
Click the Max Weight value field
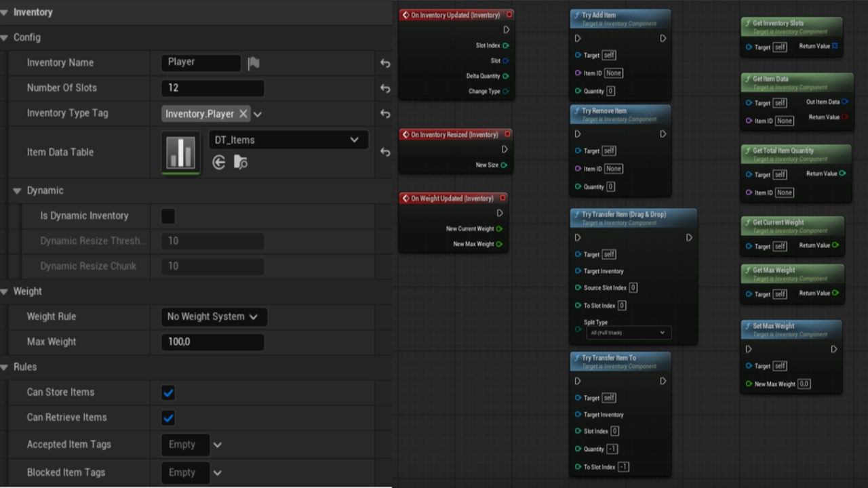pos(212,342)
